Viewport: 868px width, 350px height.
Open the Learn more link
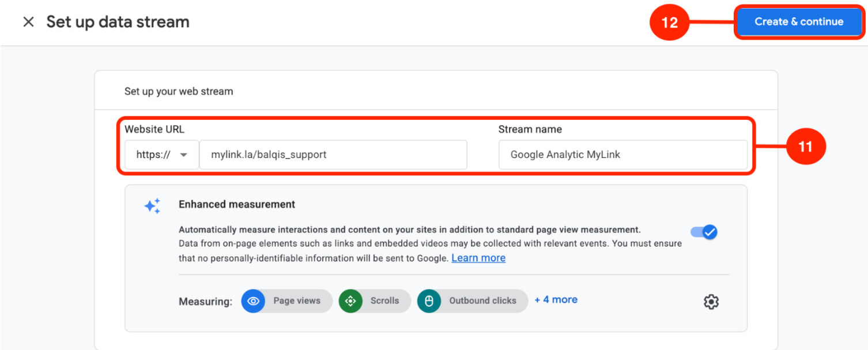[478, 258]
